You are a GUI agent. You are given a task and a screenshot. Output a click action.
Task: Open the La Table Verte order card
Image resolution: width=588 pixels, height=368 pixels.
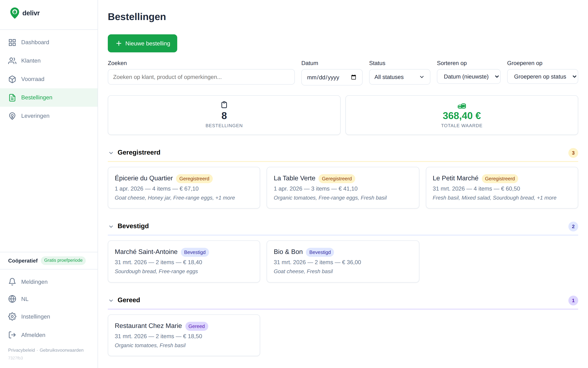[x=343, y=188]
